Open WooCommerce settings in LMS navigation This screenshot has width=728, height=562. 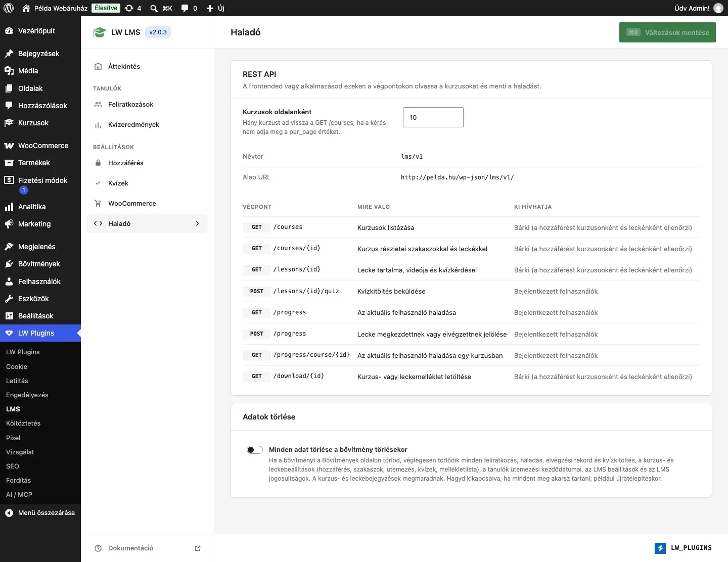tap(148, 203)
